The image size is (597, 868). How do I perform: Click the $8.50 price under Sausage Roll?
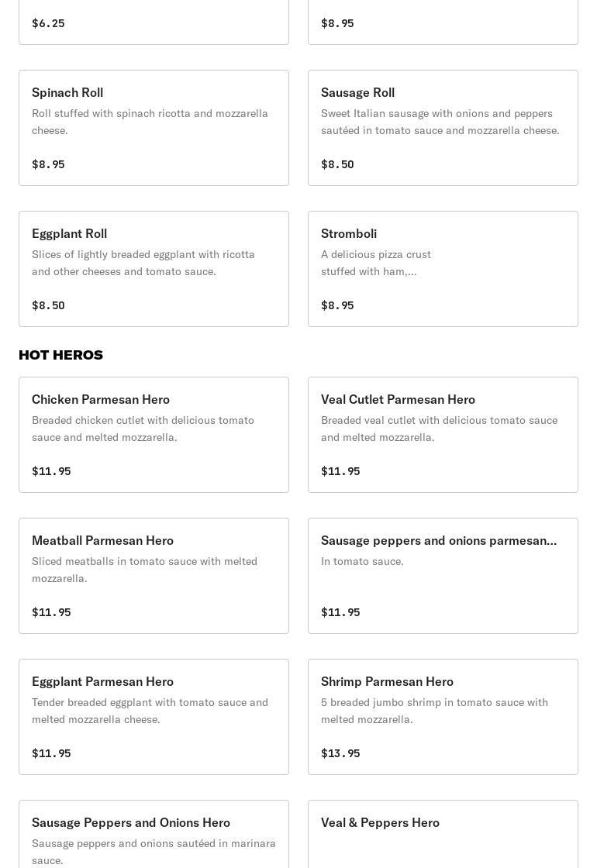[337, 164]
